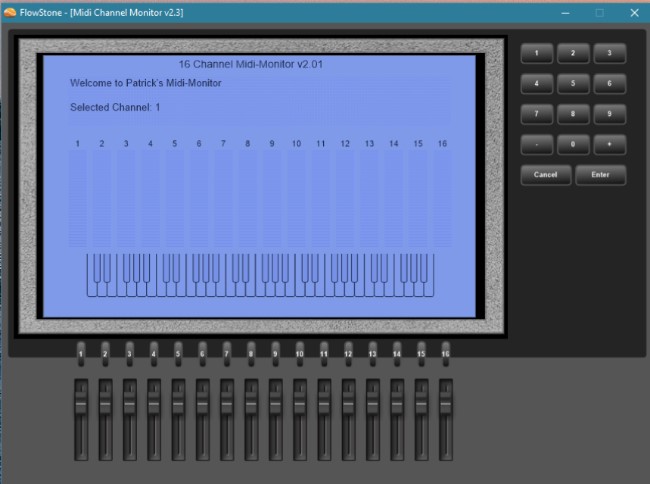Click the Cancel button on keypad
Viewport: 650px width, 484px height.
click(x=546, y=175)
